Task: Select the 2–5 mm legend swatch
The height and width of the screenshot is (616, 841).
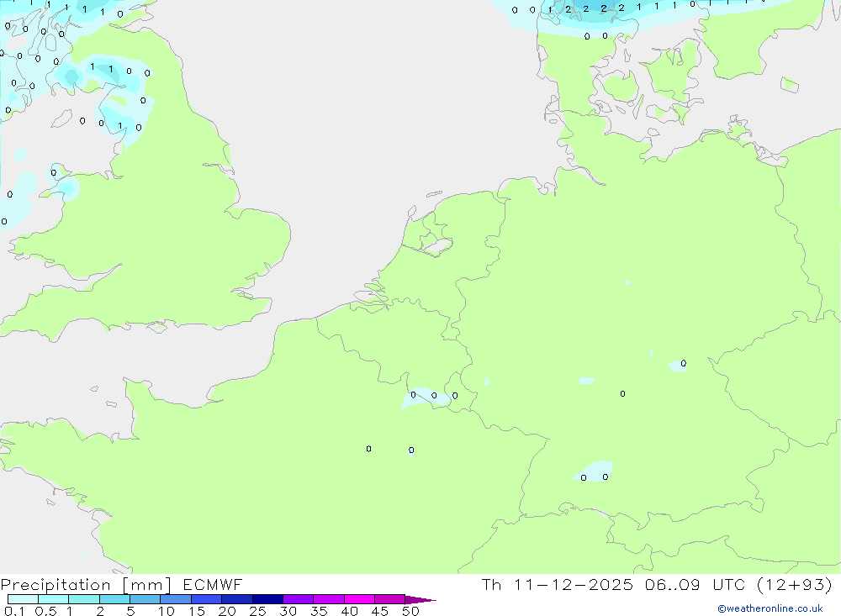Action: coord(114,599)
